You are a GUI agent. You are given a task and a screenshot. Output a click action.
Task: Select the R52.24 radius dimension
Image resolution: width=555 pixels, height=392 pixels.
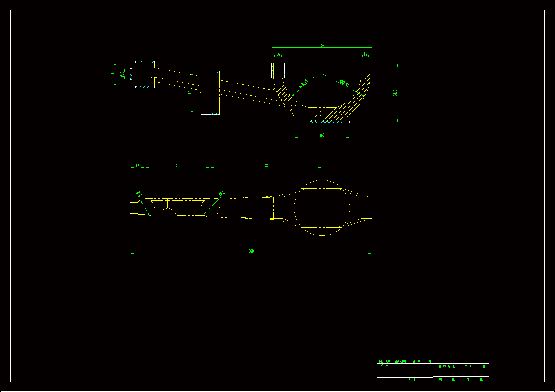pyautogui.click(x=344, y=83)
